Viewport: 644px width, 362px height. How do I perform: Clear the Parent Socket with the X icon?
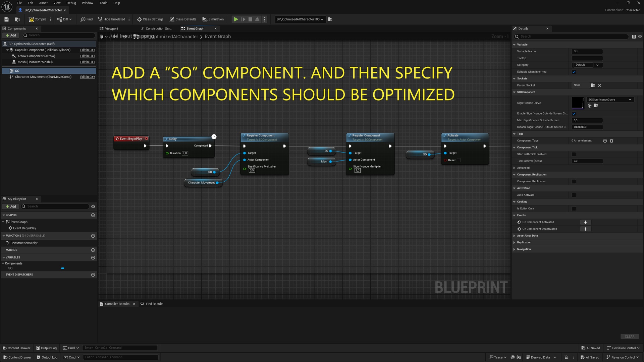click(600, 85)
